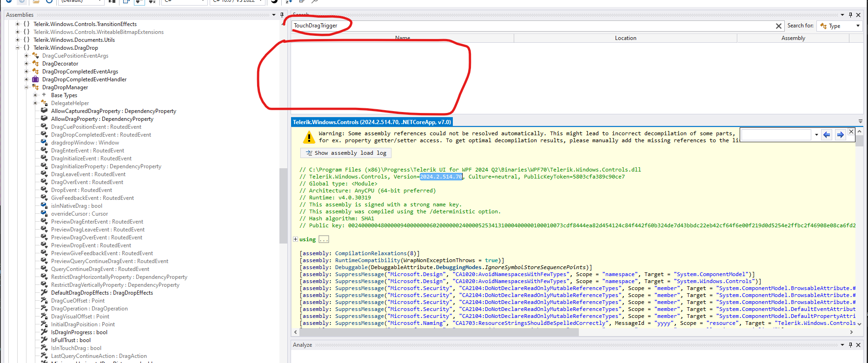Open Analyze panel options dropdown arrow
Screen dimensions: 868x363
[842, 345]
